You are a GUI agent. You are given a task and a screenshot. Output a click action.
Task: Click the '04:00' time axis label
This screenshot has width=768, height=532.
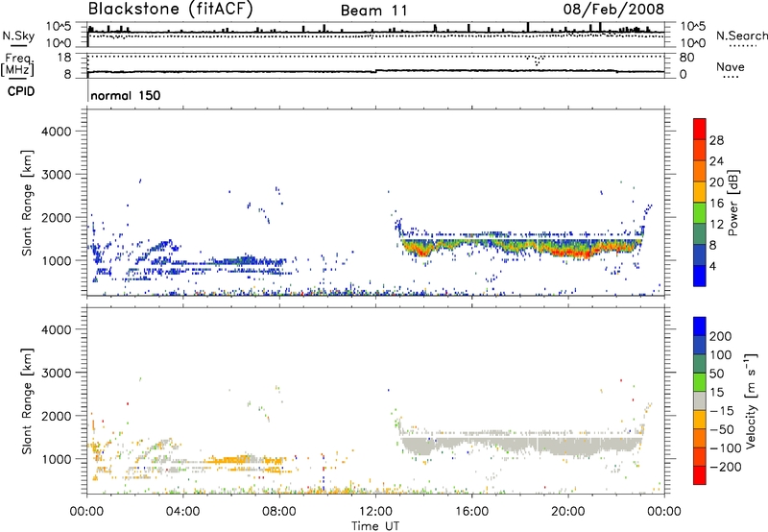182,512
